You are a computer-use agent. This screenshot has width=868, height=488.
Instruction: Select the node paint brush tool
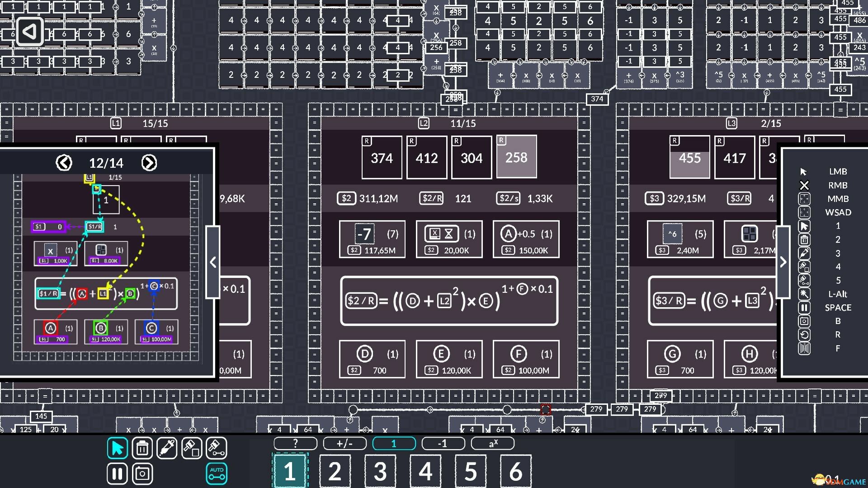click(191, 448)
